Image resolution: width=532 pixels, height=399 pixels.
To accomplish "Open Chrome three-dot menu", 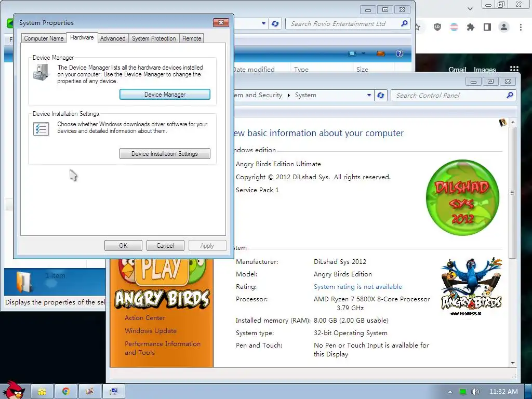I will point(521,27).
